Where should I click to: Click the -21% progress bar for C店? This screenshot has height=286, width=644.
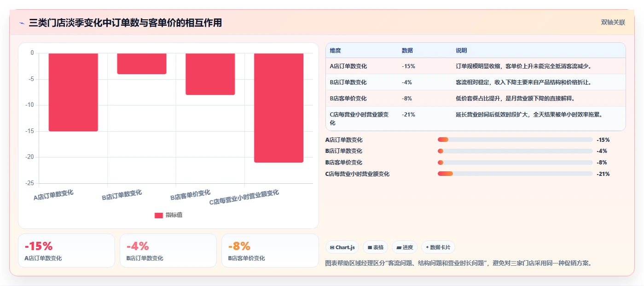515,174
